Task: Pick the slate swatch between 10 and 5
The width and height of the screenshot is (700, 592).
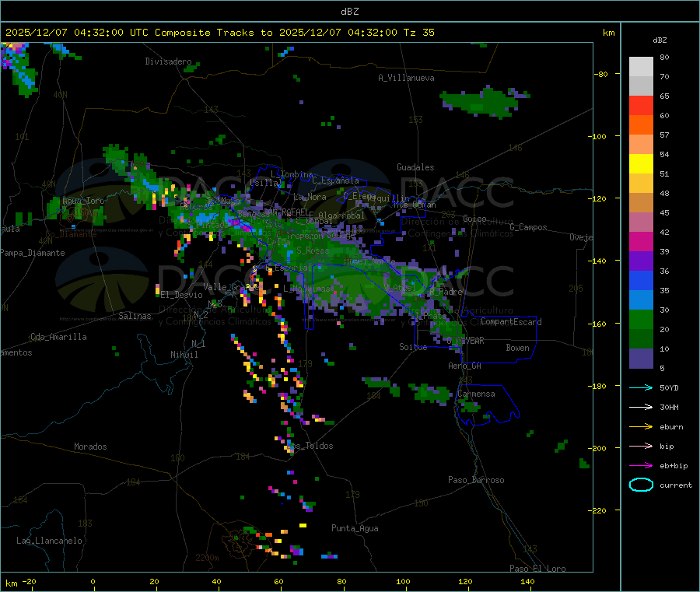Action: click(x=641, y=359)
